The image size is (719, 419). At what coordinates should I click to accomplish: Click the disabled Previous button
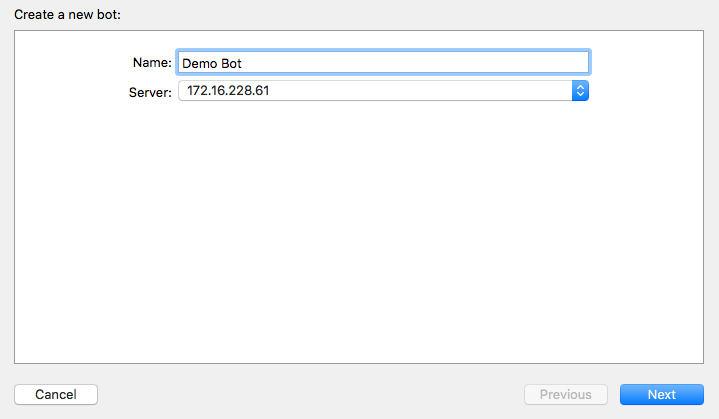(x=565, y=395)
